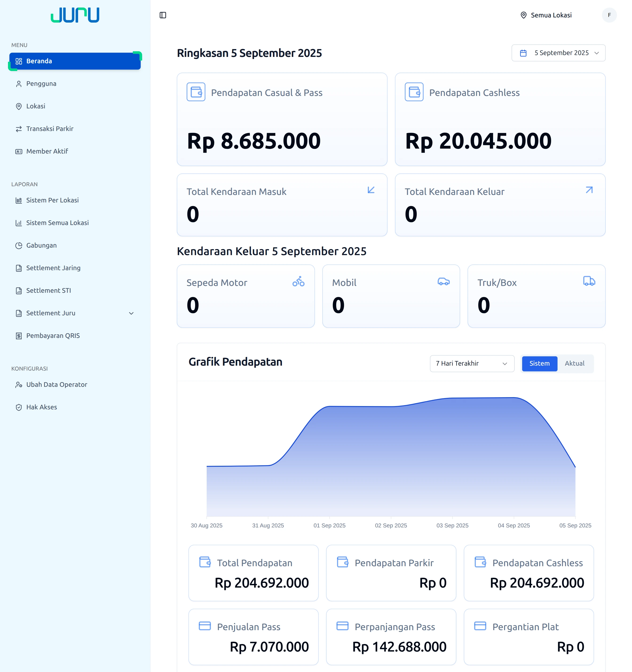The height and width of the screenshot is (672, 632).
Task: Click the Lokasi map pin icon
Action: coord(19,107)
